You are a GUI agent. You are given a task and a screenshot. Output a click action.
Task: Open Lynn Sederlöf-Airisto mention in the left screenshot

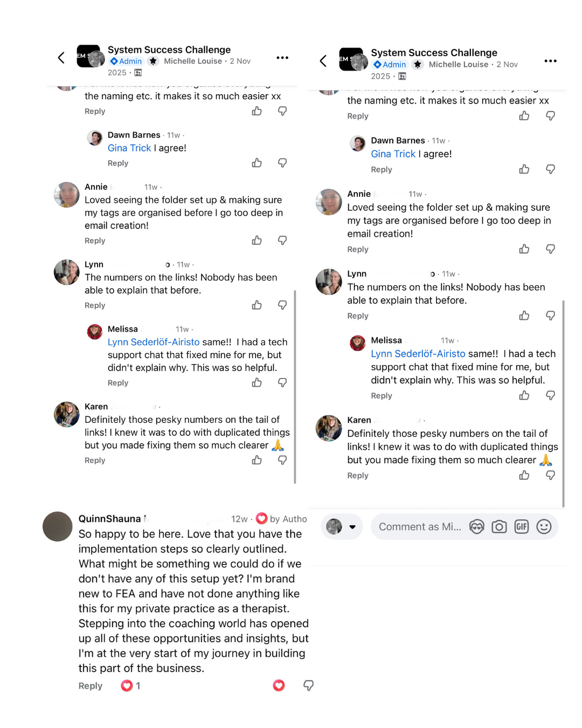154,342
